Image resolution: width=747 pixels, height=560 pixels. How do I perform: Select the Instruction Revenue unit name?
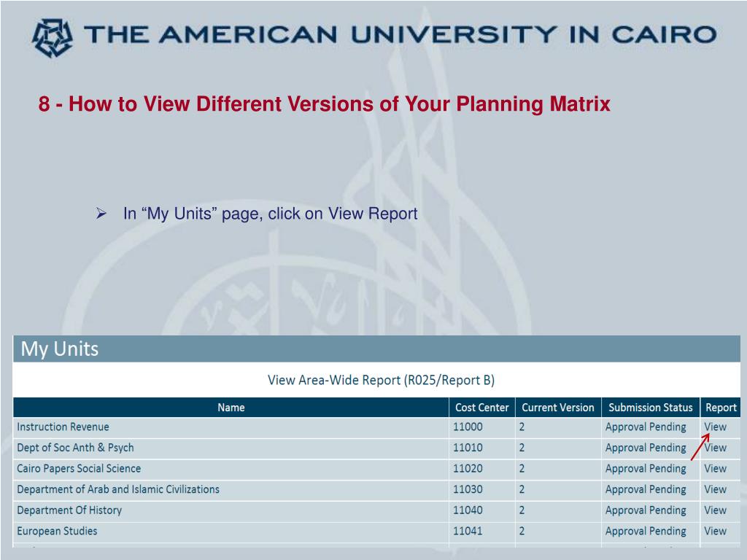63,427
